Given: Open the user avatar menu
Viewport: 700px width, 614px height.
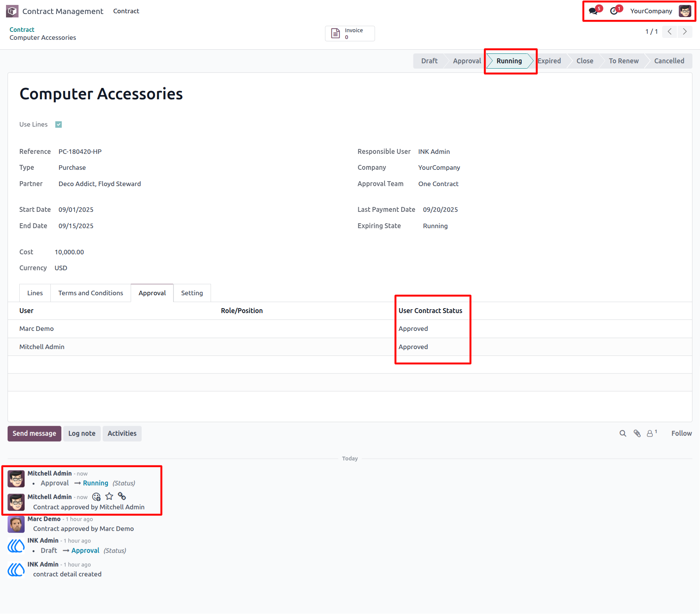Looking at the screenshot, I should [x=685, y=11].
